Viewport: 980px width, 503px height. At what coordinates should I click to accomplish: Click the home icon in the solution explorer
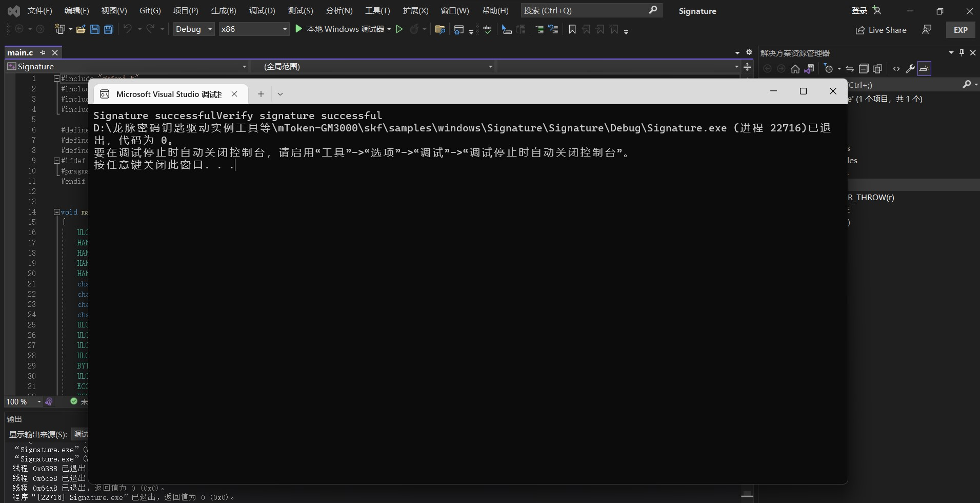click(795, 69)
